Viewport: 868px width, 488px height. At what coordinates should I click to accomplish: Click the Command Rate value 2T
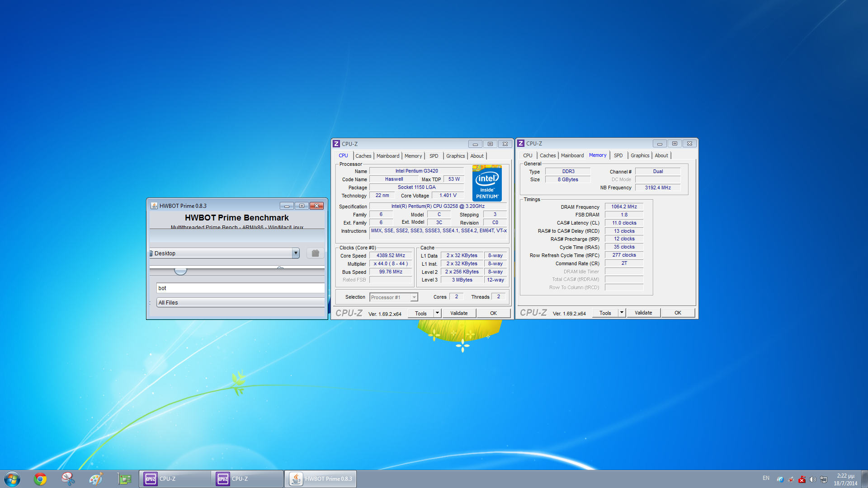tap(624, 263)
